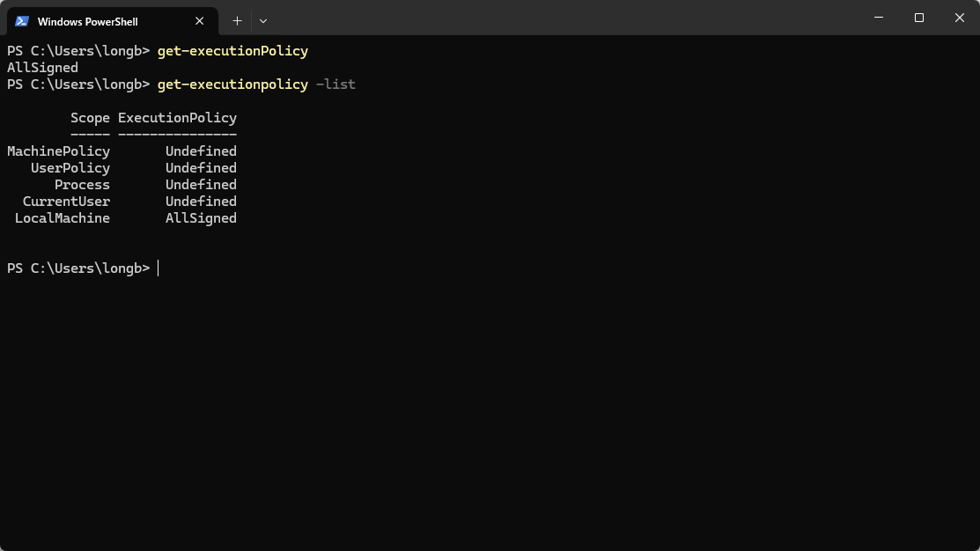
Task: Click the Undefined value for MachinePolicy
Action: pos(202,151)
